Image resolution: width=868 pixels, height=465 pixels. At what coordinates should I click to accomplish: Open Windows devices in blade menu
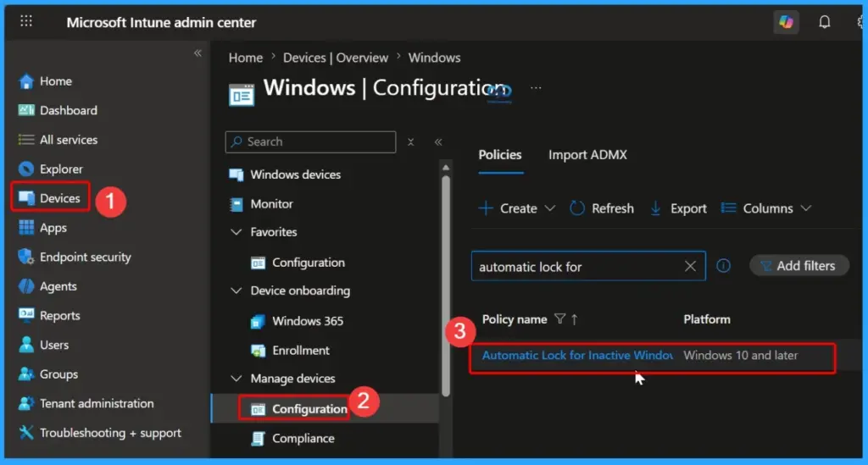pyautogui.click(x=296, y=174)
